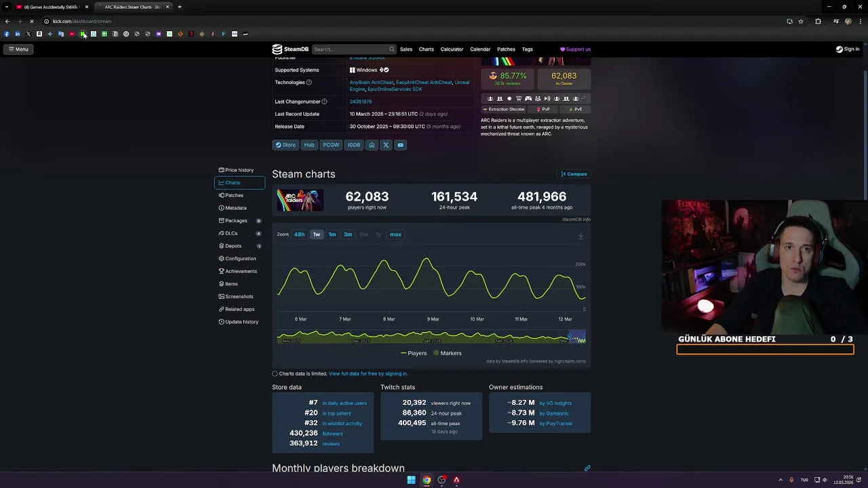This screenshot has height=488, width=868.
Task: Open the Hub link button
Action: click(x=309, y=145)
